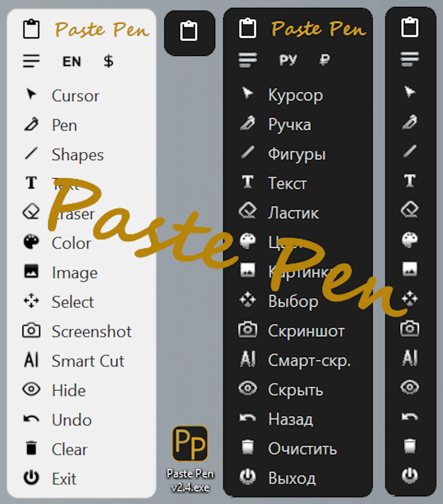This screenshot has width=443, height=504.
Task: Click the Undo label
Action: [x=72, y=420]
